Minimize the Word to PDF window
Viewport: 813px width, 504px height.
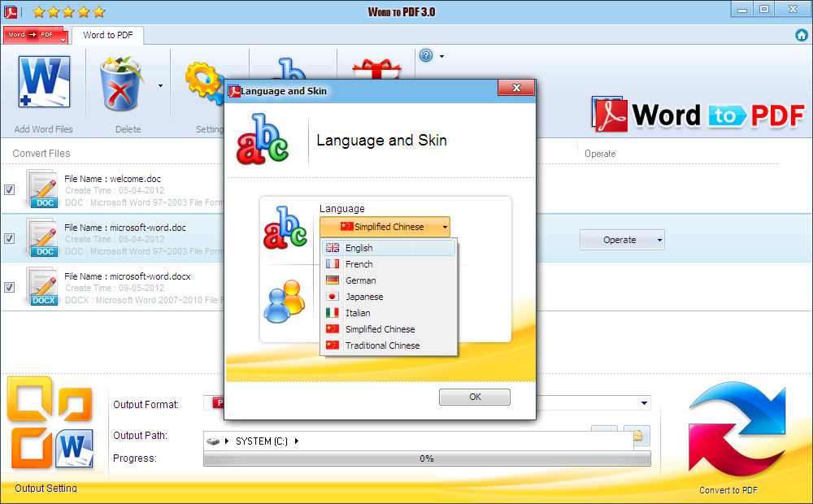click(742, 9)
